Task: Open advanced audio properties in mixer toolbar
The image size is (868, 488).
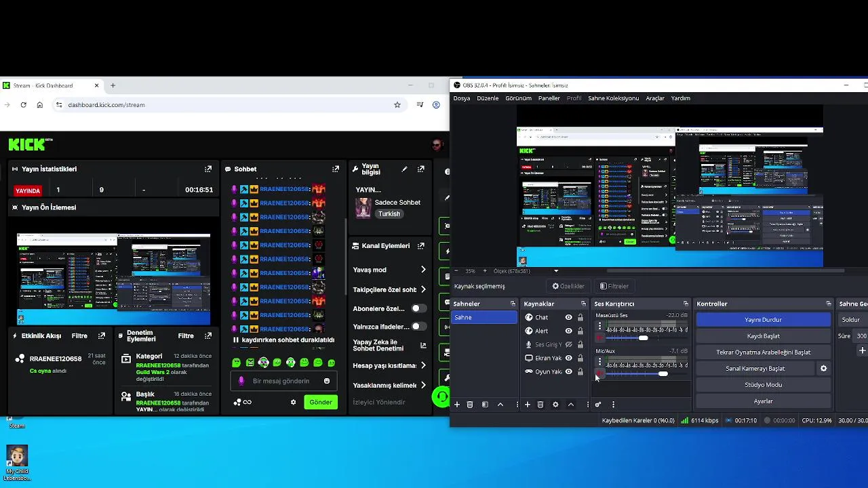Action: (x=598, y=405)
